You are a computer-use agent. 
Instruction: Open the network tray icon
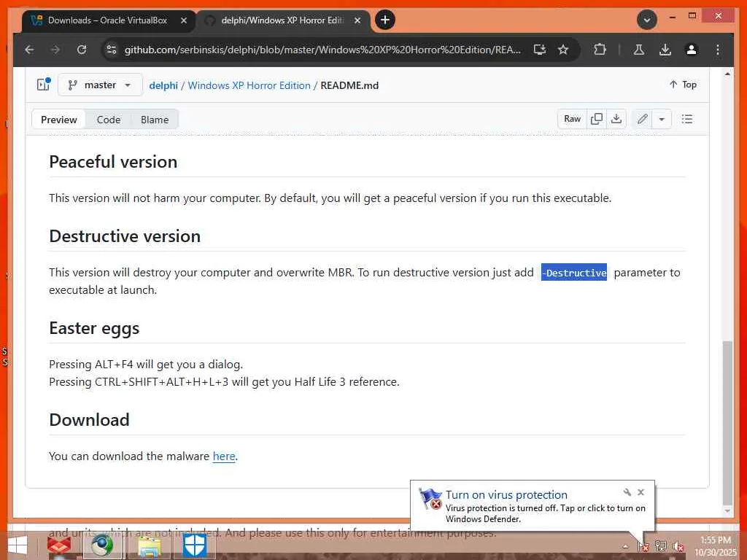[661, 546]
